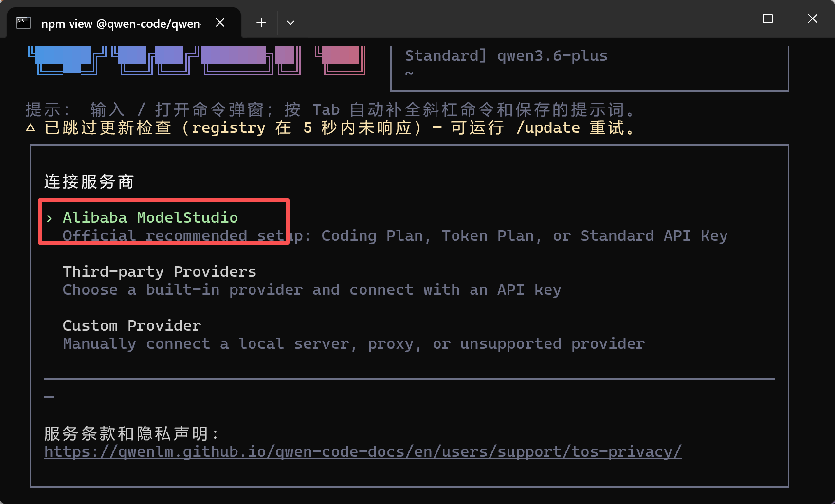Click the qwen3.6-plus model label
The width and height of the screenshot is (835, 504).
pyautogui.click(x=552, y=56)
